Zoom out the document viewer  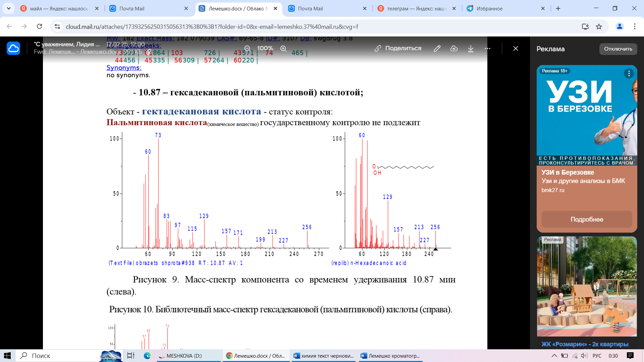point(247,49)
